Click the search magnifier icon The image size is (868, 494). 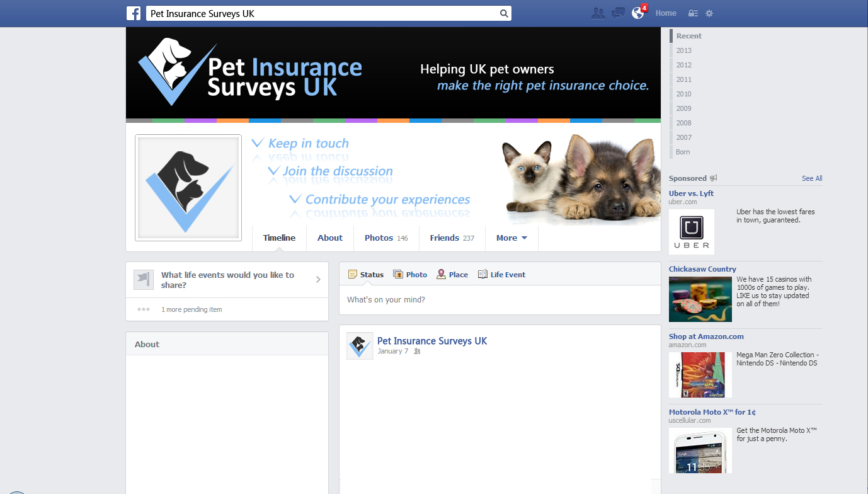click(504, 13)
